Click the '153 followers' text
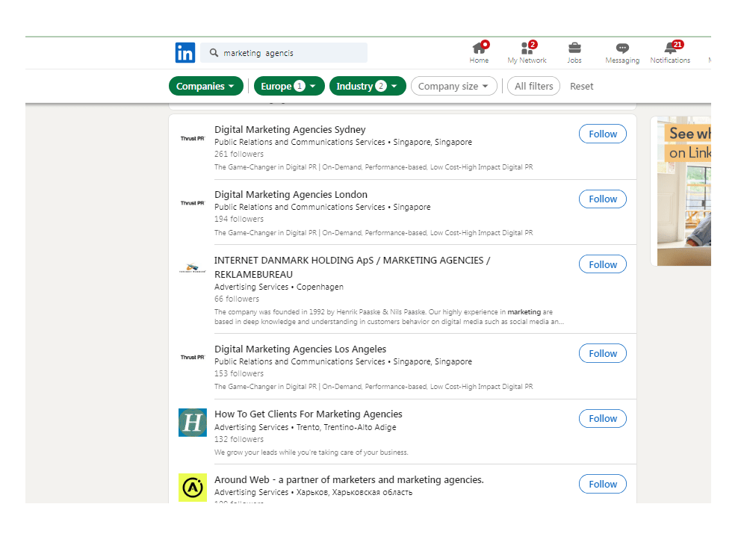This screenshot has height=560, width=747. click(x=239, y=373)
